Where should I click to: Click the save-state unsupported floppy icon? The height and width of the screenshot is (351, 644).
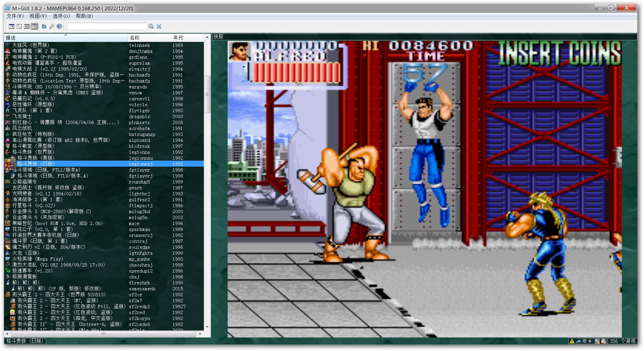(x=603, y=341)
